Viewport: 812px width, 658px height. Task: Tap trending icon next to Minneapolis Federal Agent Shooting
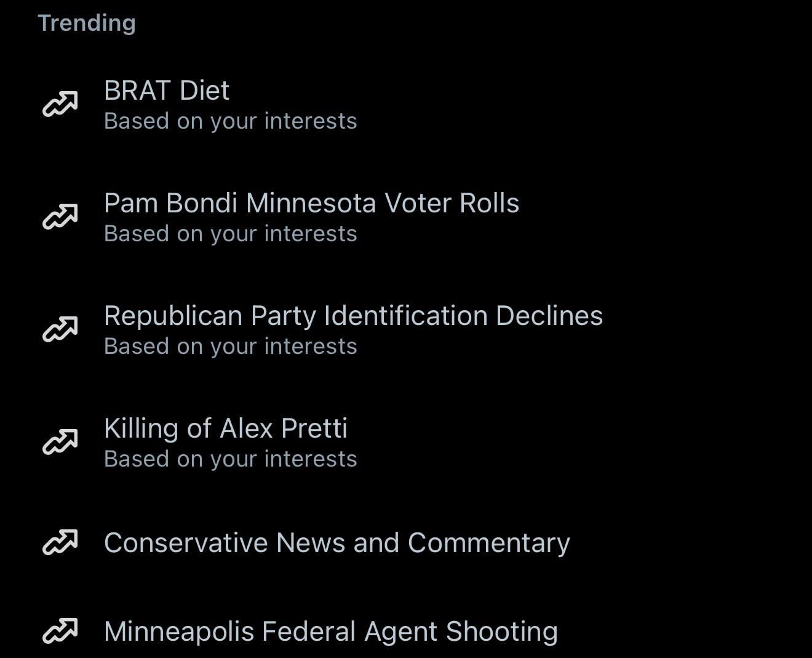coord(60,631)
